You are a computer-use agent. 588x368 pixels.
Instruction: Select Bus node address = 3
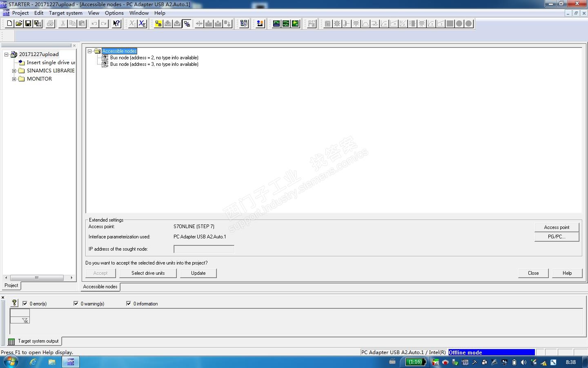tap(154, 64)
